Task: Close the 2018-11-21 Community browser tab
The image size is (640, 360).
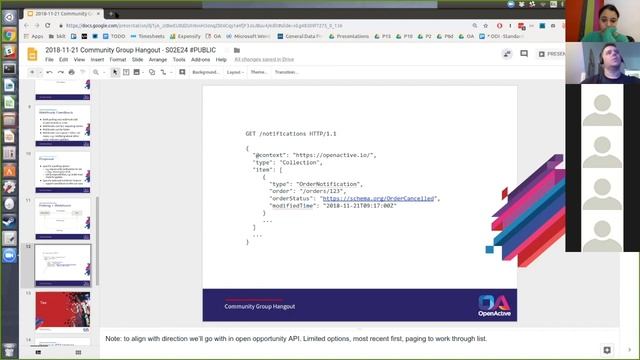Action: [98, 14]
